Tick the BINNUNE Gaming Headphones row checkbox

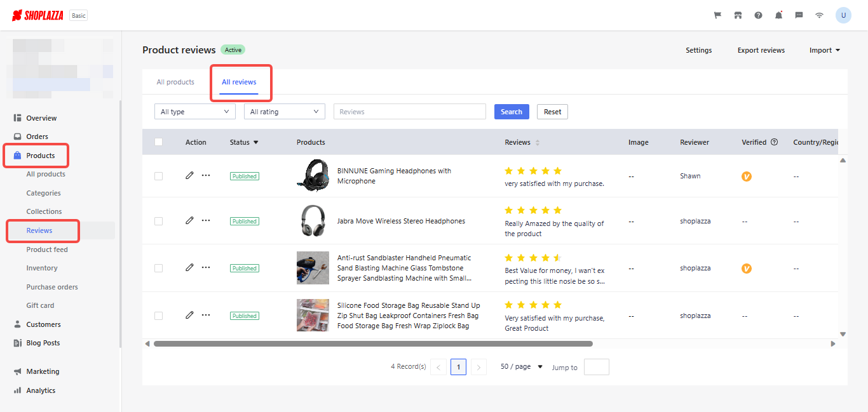point(159,176)
